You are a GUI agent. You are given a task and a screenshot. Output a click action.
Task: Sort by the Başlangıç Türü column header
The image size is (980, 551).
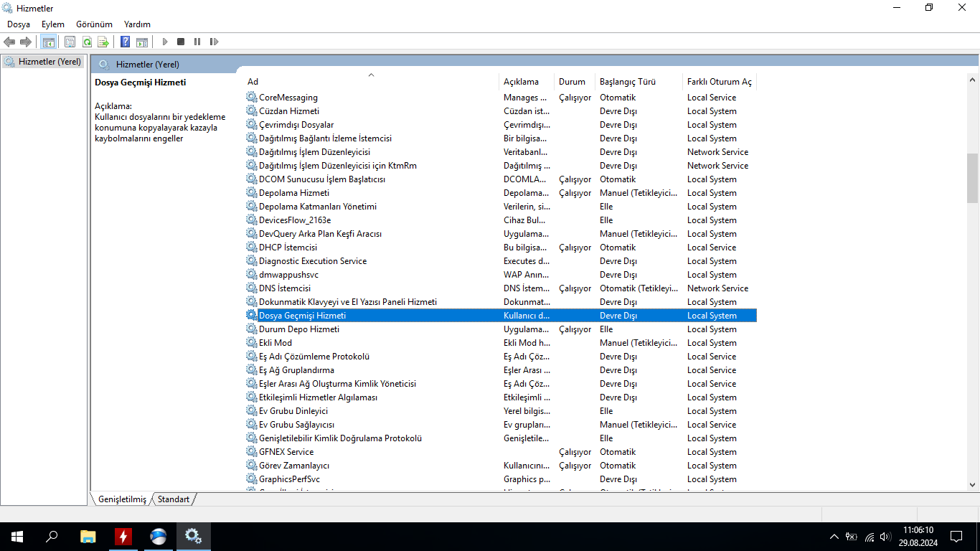[639, 81]
